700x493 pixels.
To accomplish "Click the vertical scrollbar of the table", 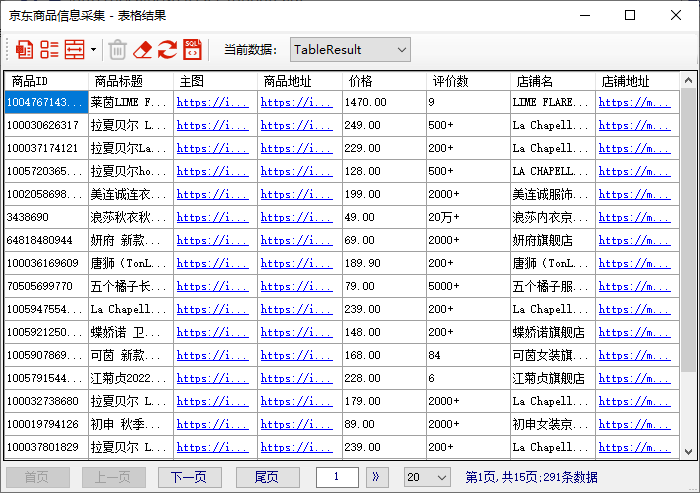I will [x=688, y=270].
